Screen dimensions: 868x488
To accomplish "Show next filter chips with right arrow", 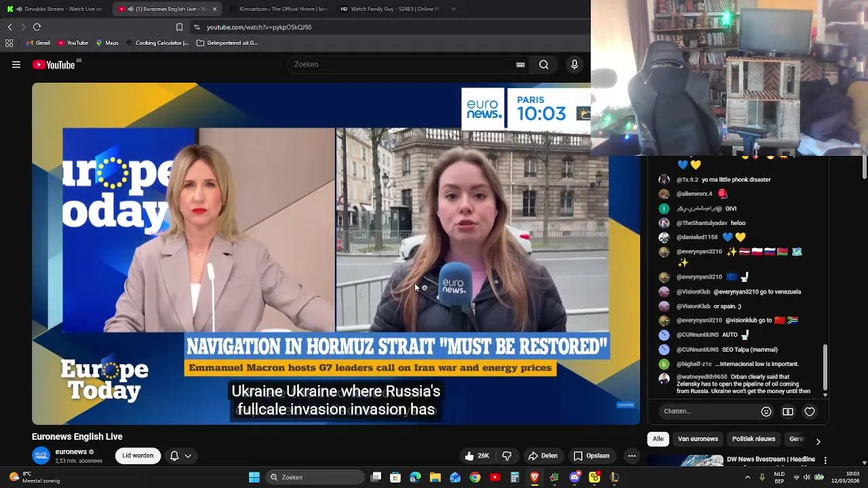I will [x=818, y=441].
